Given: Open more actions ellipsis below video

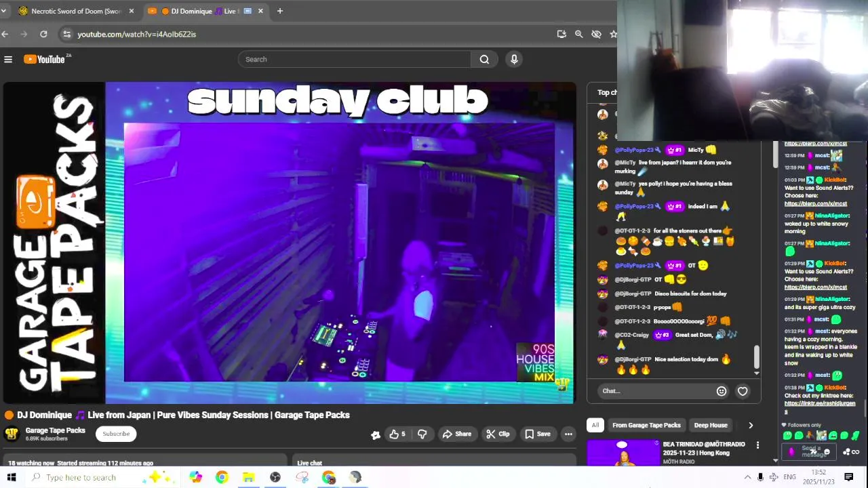Looking at the screenshot, I should [568, 434].
